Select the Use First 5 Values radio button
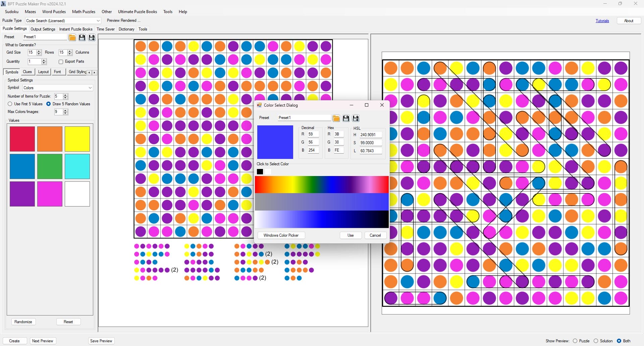Viewport: 644px width, 346px height. [x=10, y=104]
